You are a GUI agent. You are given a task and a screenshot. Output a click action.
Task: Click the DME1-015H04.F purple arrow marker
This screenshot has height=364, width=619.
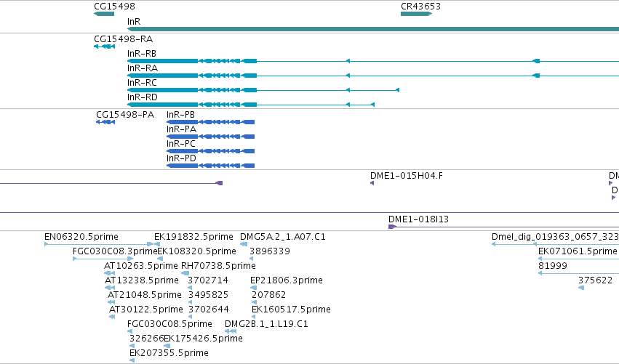(x=372, y=183)
